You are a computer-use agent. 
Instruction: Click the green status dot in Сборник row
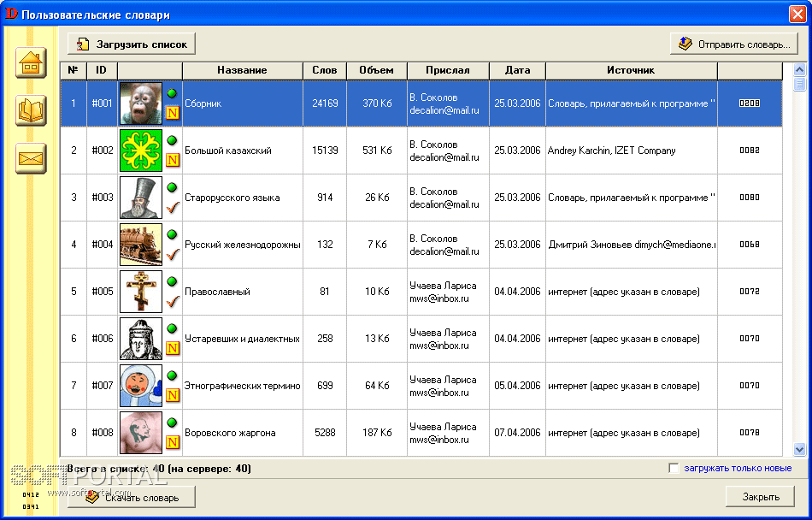click(173, 93)
